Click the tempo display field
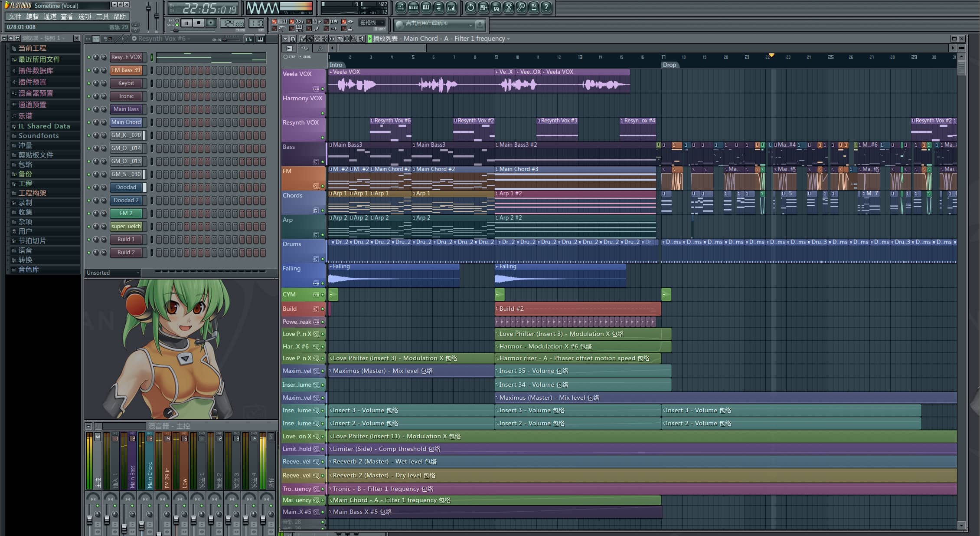The height and width of the screenshot is (536, 980). pos(232,23)
